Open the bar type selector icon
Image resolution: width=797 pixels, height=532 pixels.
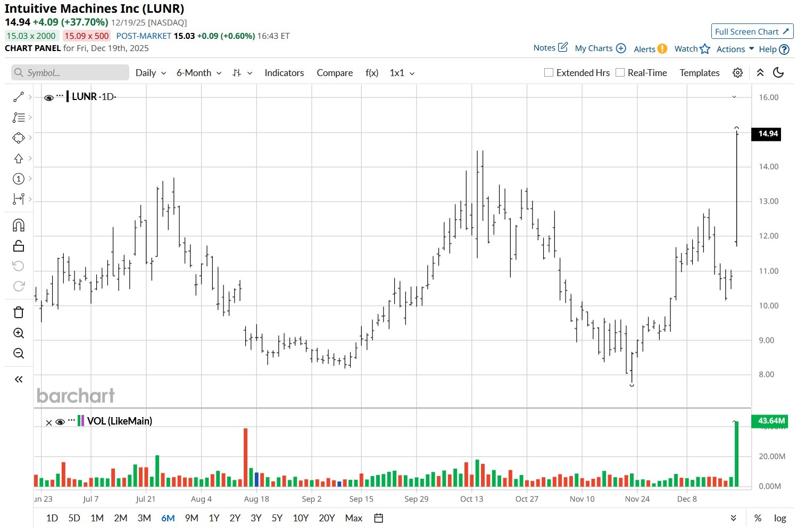(x=242, y=73)
